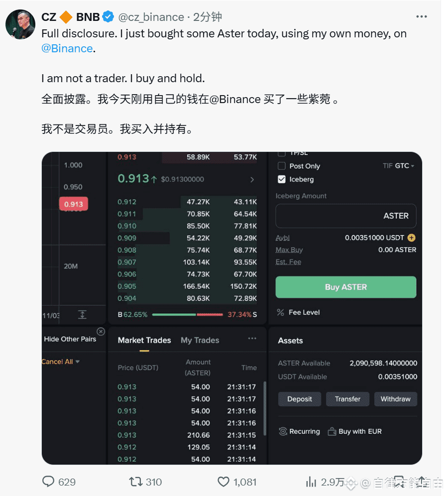This screenshot has height=496, width=448.
Task: Open the view count analytics icon
Action: pos(311,482)
